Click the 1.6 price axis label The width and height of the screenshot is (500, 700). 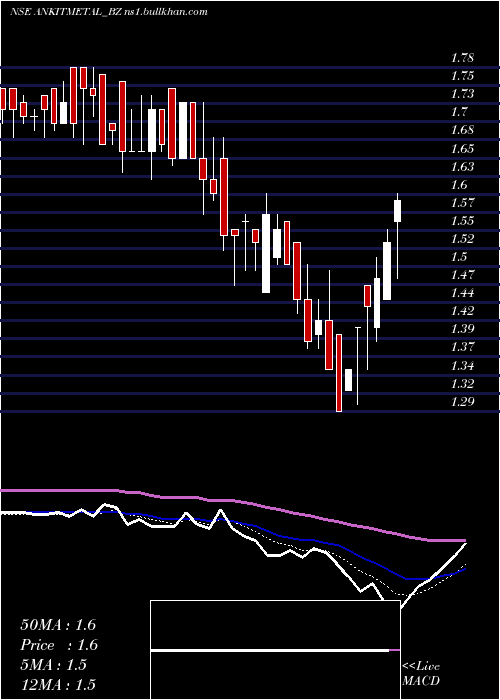[459, 184]
